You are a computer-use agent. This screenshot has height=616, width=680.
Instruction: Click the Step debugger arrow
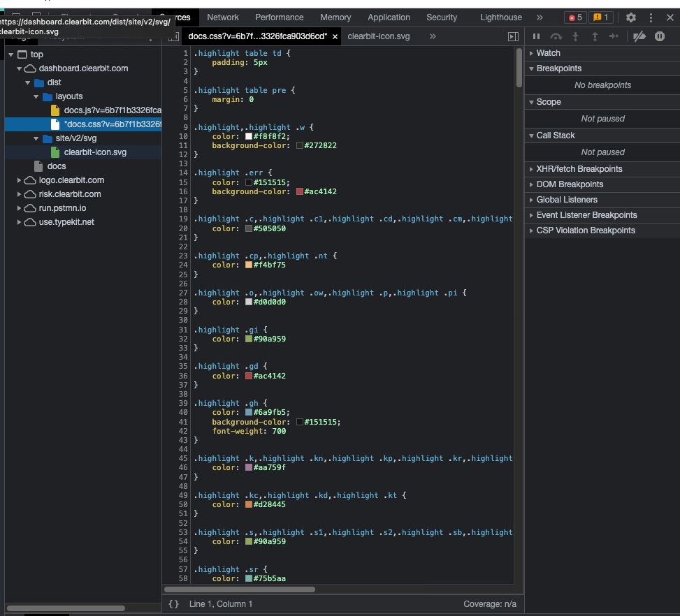point(614,36)
